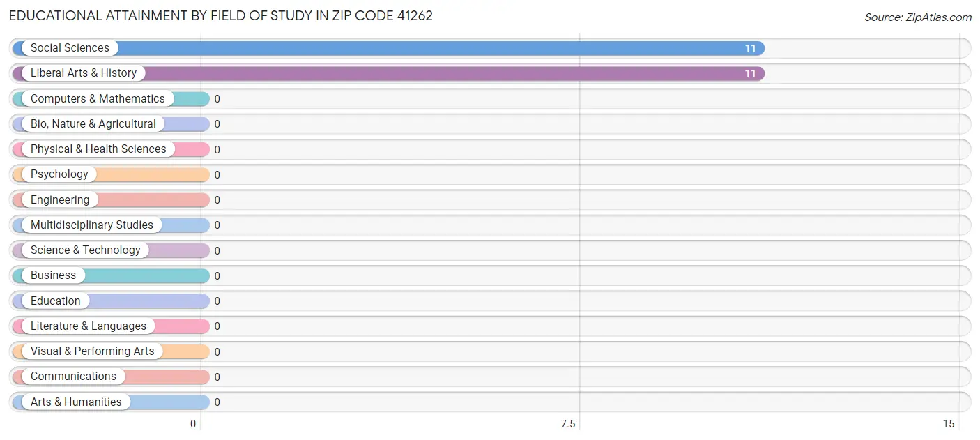Click the Engineering bar label
The image size is (980, 440).
point(60,200)
